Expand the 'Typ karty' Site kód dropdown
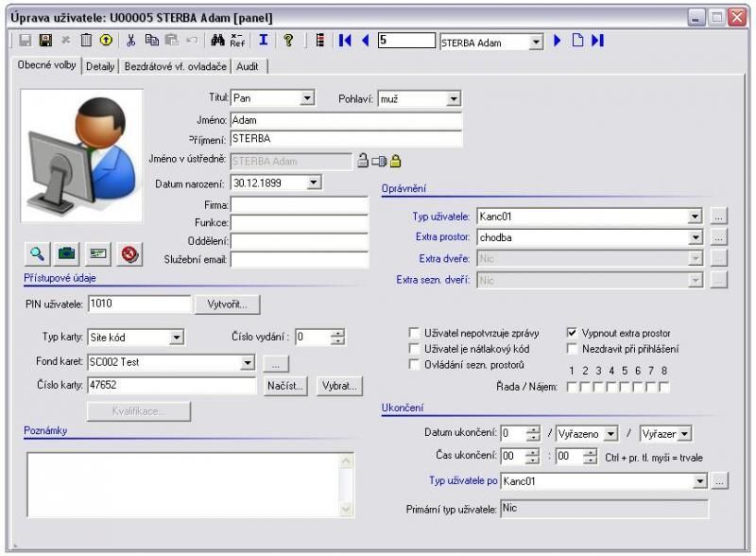 pos(177,337)
